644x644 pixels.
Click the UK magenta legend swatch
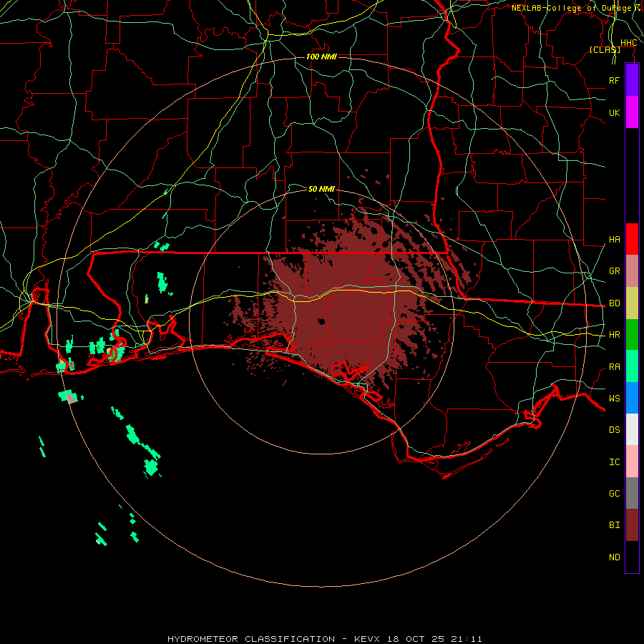(632, 112)
